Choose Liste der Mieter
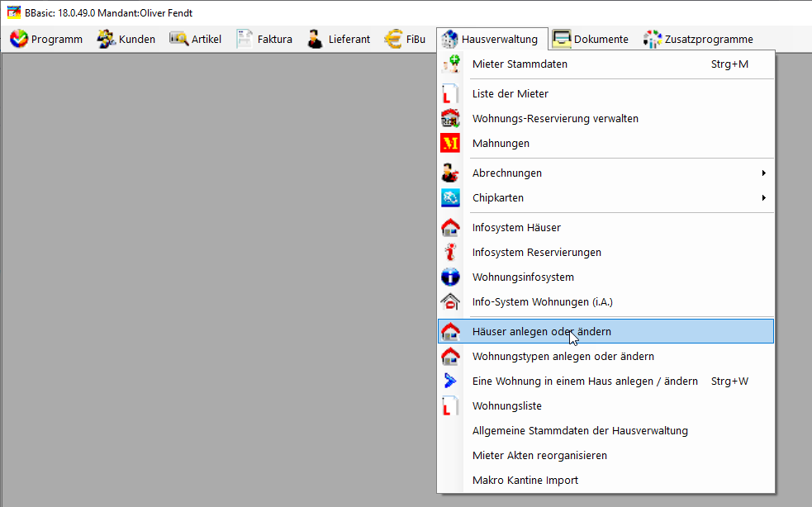Image resolution: width=812 pixels, height=507 pixels. 605,94
